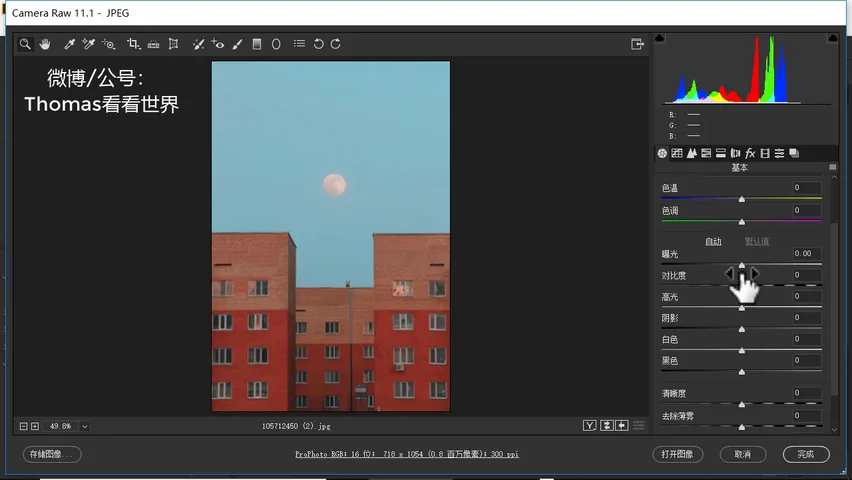852x480 pixels.
Task: Select the Straighten tool
Action: [153, 44]
